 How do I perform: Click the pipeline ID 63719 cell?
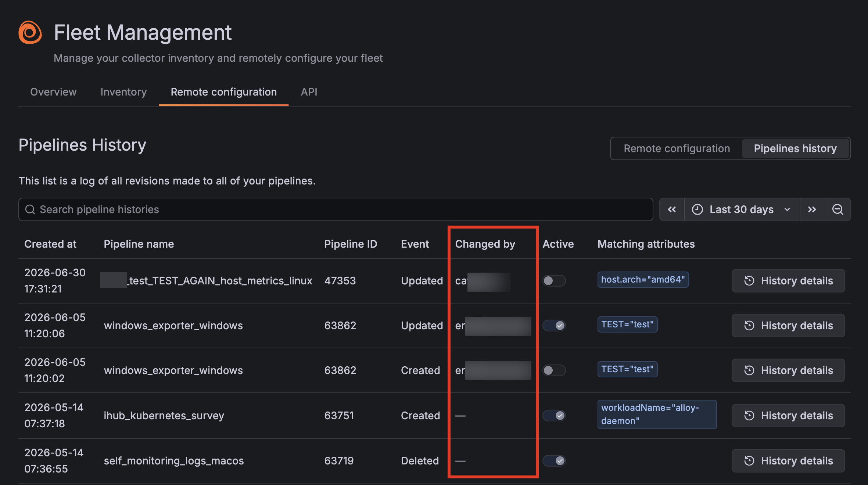pyautogui.click(x=339, y=461)
